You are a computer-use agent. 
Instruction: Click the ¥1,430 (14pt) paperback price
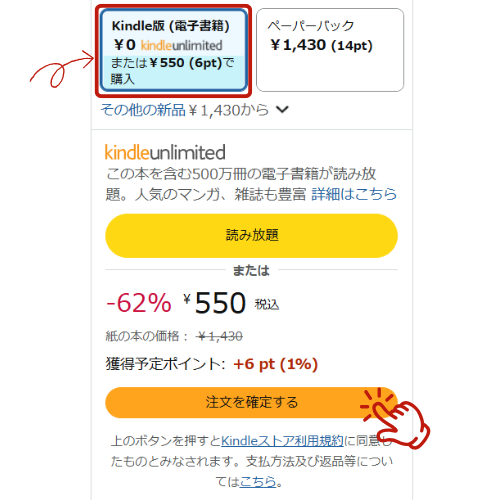tap(321, 45)
